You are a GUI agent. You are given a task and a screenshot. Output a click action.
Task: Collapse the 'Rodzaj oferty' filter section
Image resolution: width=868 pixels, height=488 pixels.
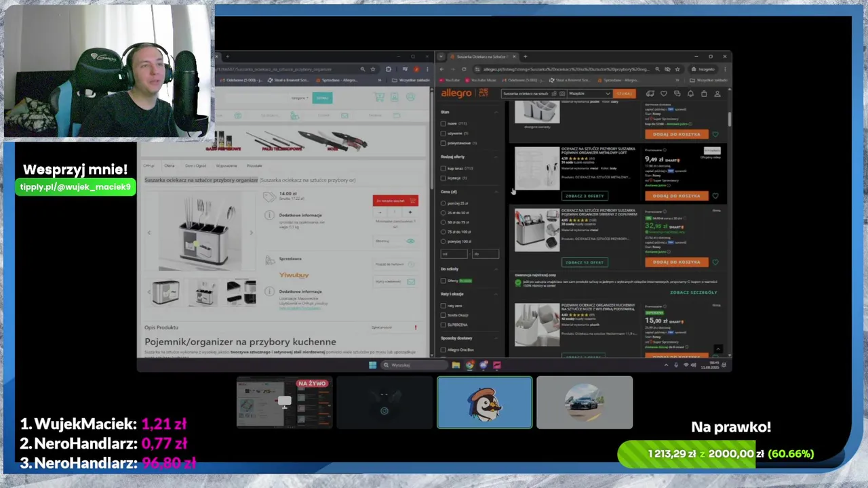pos(496,157)
